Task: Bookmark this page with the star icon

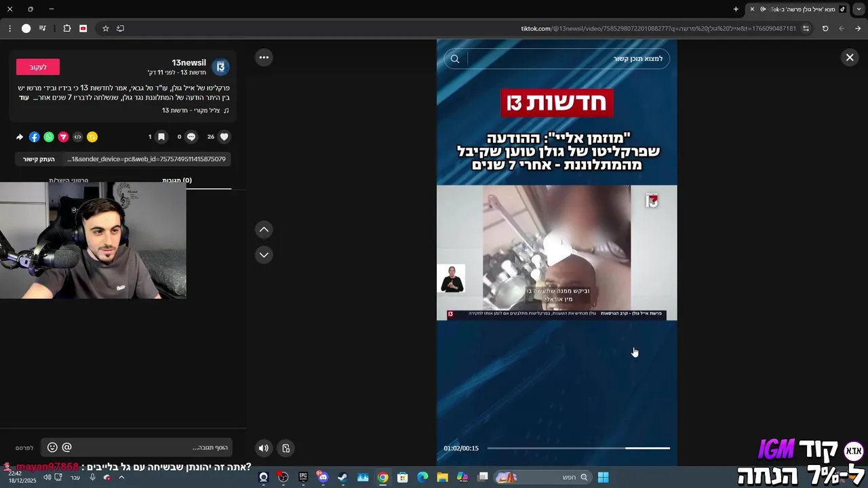Action: (106, 28)
